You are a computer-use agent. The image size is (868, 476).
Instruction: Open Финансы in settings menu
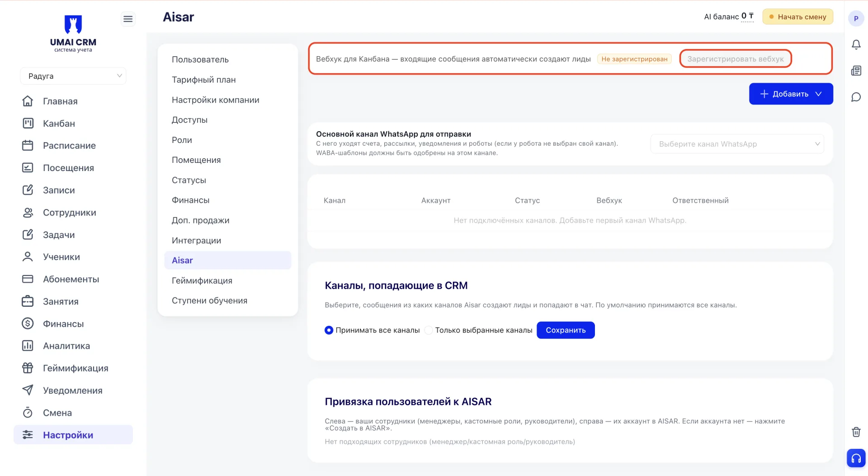pyautogui.click(x=190, y=200)
